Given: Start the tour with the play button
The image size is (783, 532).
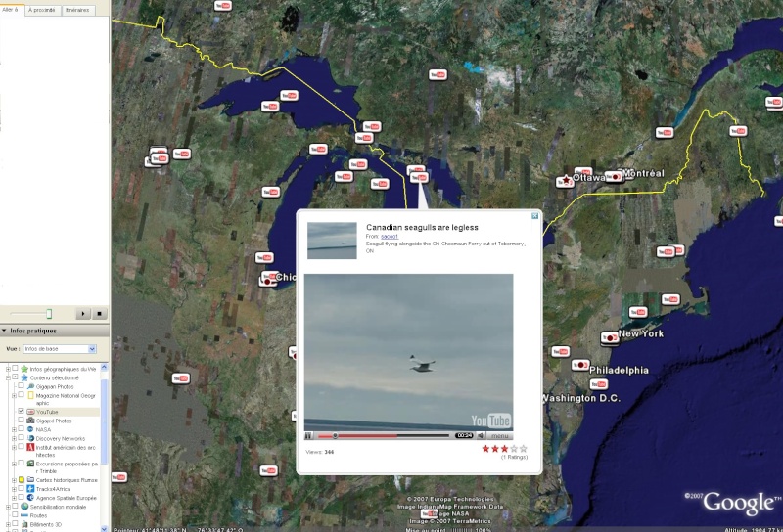Looking at the screenshot, I should 83,313.
